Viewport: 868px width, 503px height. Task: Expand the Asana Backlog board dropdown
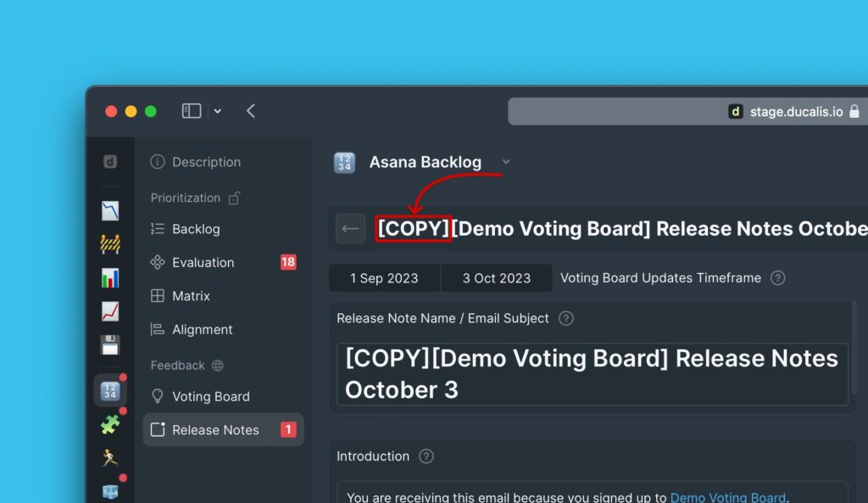tap(506, 162)
